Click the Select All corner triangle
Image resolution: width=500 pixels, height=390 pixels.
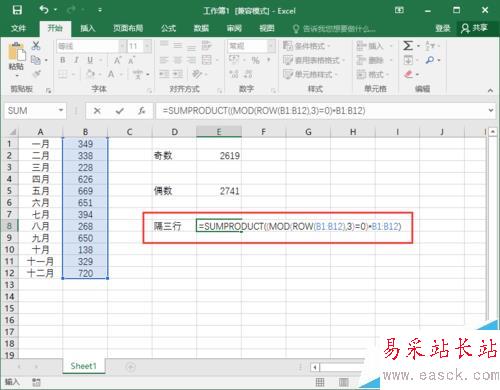[x=12, y=132]
